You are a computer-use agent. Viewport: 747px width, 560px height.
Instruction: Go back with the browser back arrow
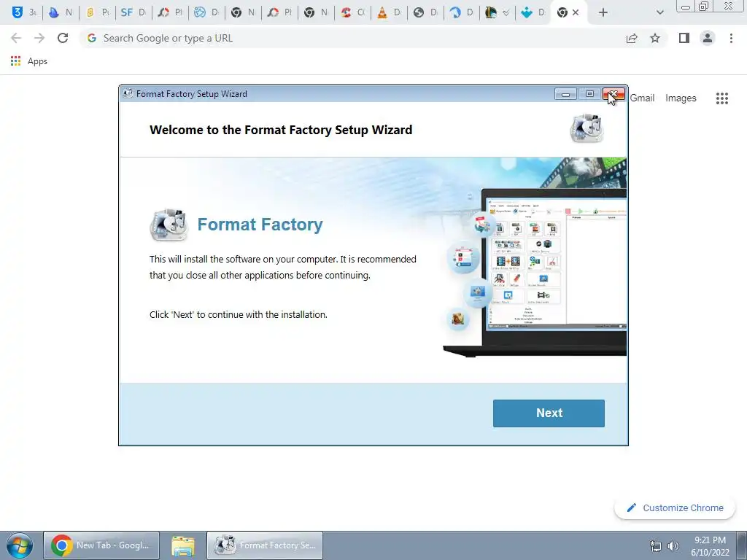pos(16,38)
